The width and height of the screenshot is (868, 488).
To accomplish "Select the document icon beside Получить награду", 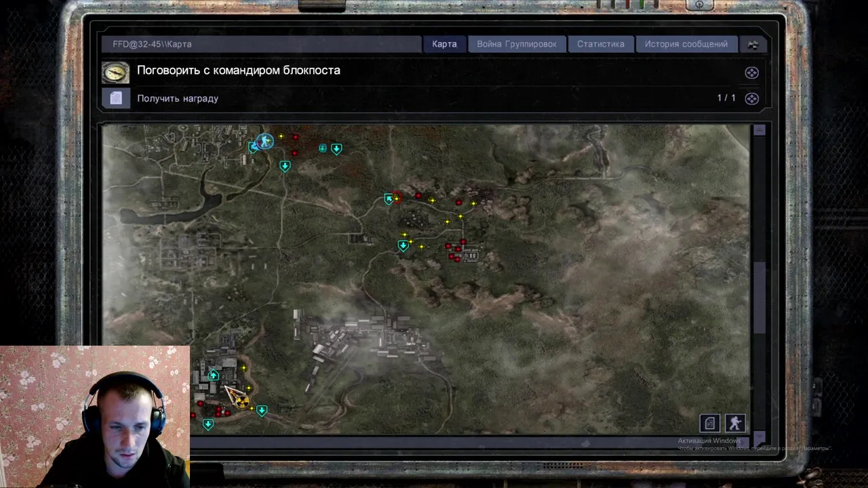I will point(116,98).
